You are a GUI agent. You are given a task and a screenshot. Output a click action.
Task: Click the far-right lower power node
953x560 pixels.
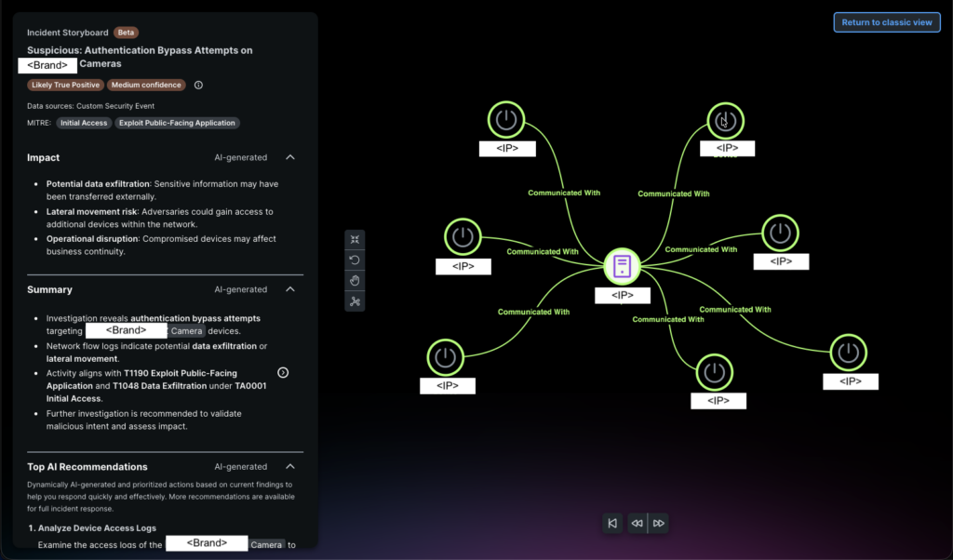848,353
